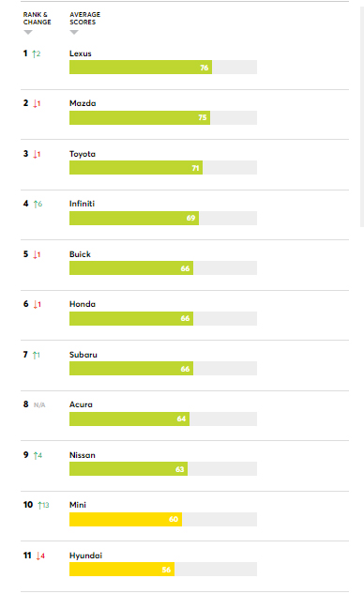Click Infiniti up 6 rank indicator
The width and height of the screenshot is (364, 594).
tap(38, 204)
